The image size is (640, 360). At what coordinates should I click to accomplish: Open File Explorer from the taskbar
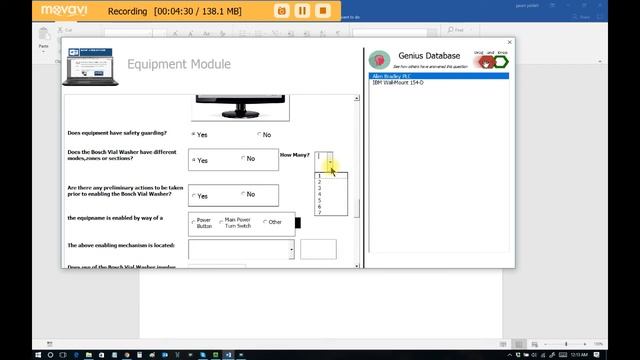pyautogui.click(x=89, y=355)
